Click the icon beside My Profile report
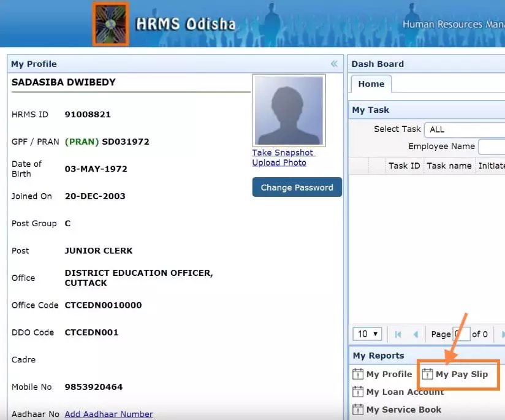505x420 pixels. click(x=358, y=374)
